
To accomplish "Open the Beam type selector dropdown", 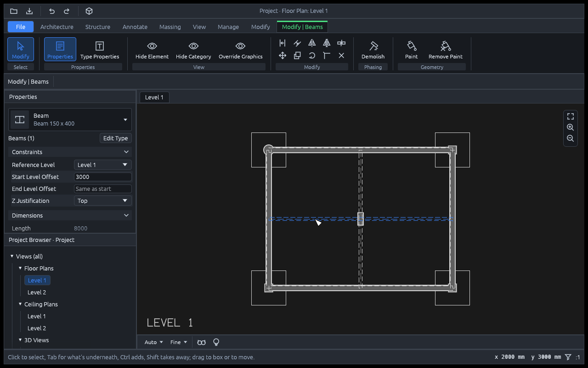I will (x=70, y=120).
